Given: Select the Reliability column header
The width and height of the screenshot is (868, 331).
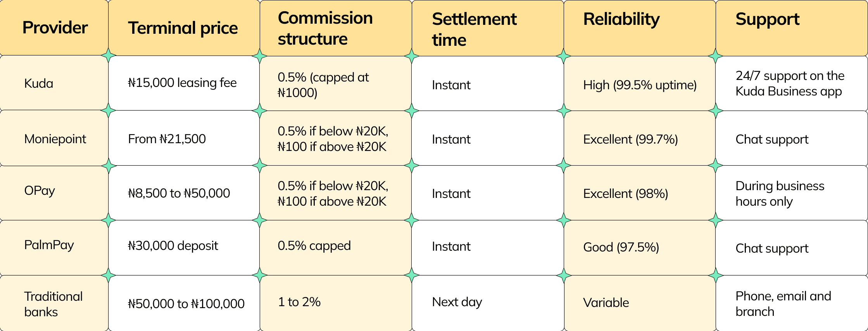Looking at the screenshot, I should [x=621, y=19].
